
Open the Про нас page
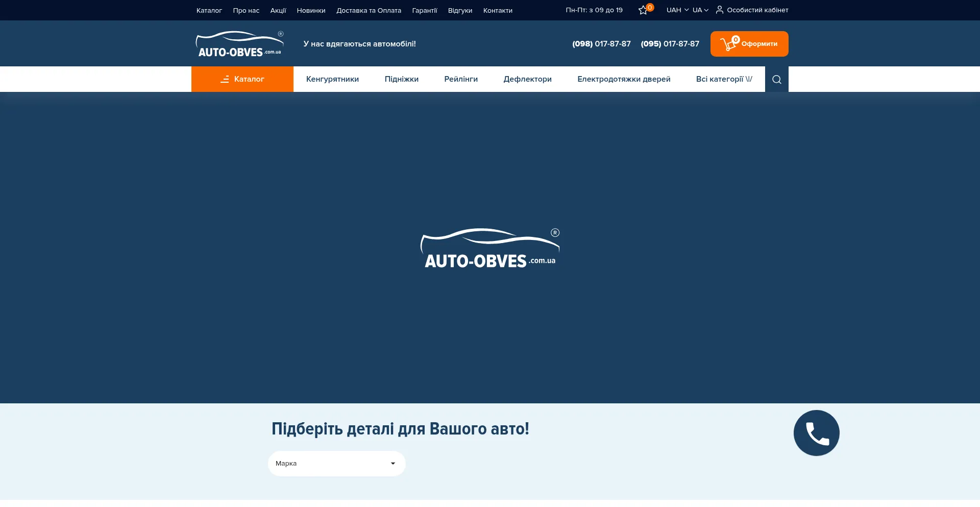coord(246,11)
